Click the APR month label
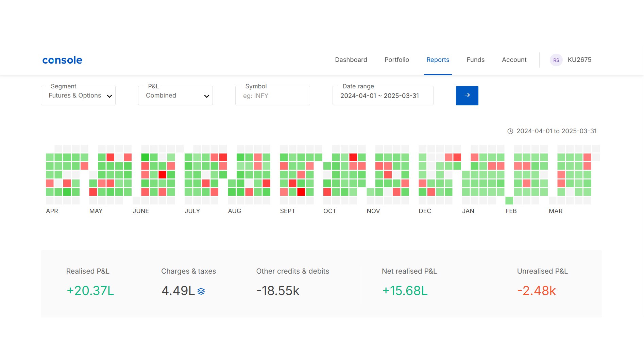Viewport: 644px width, 362px height. pyautogui.click(x=52, y=211)
